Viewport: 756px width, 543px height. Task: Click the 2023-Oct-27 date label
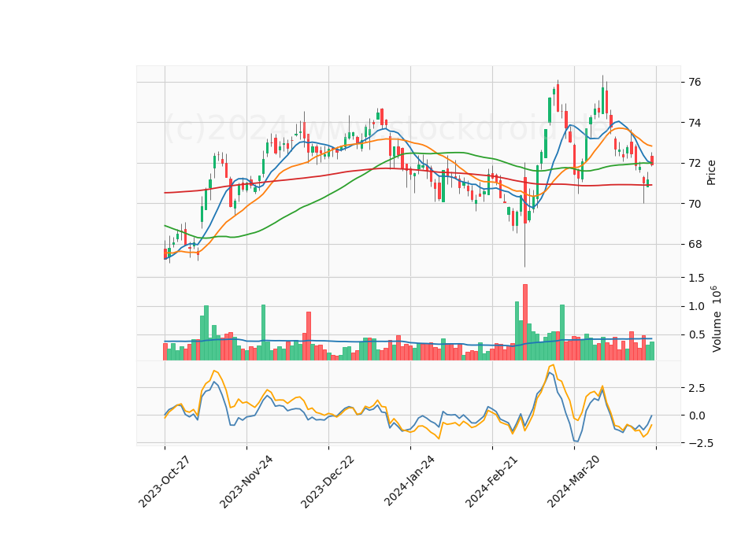pyautogui.click(x=164, y=482)
